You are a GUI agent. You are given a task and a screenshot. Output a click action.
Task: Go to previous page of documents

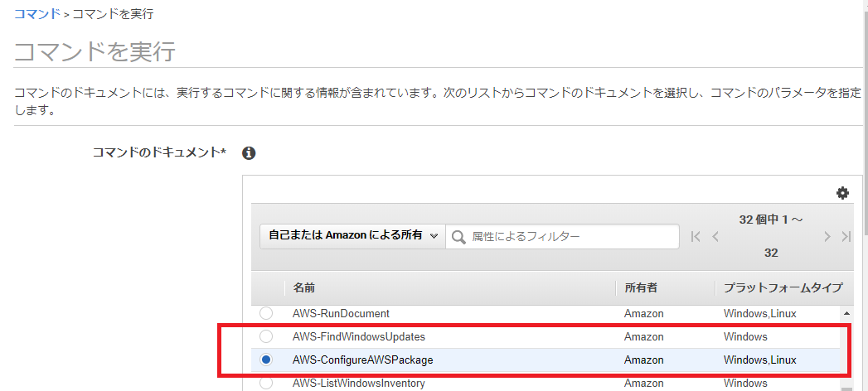pyautogui.click(x=715, y=237)
